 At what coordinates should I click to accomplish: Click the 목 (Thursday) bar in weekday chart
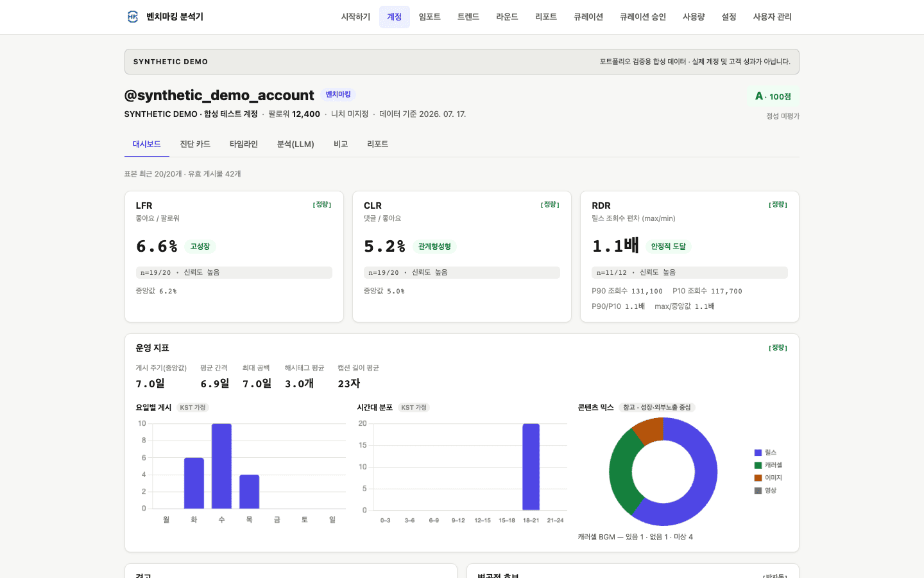click(x=250, y=492)
